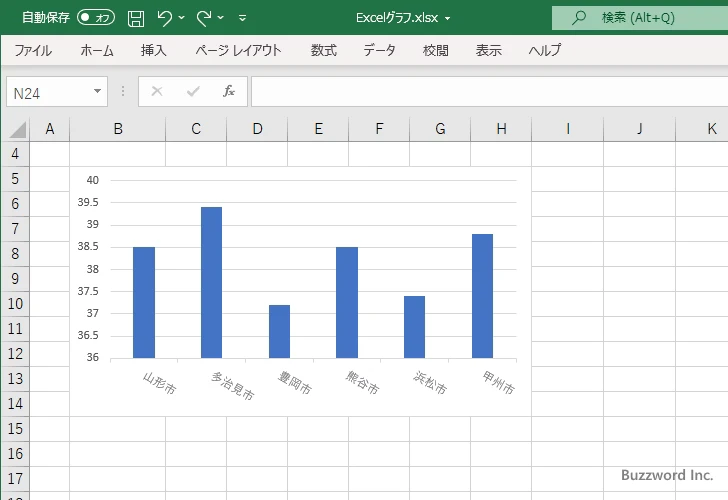728x500 pixels.
Task: Toggle the AutoSave switch
Action: [x=96, y=18]
